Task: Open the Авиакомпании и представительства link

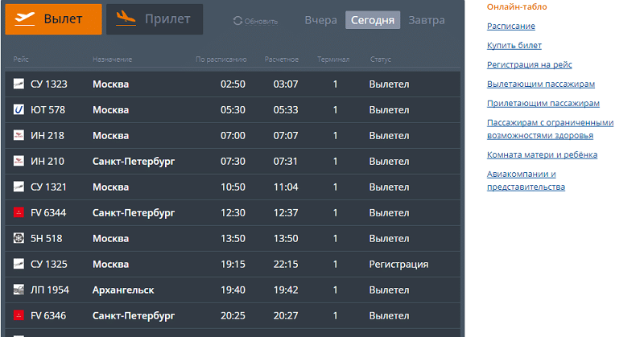Action: coord(526,181)
